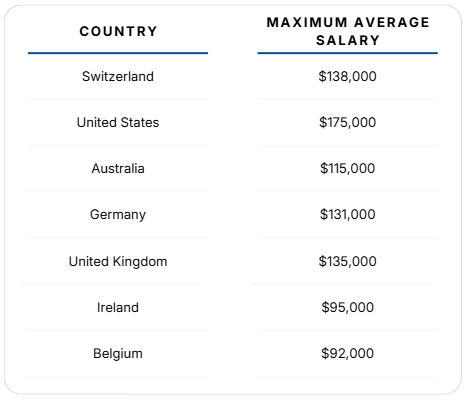468x400 pixels.
Task: Click the COUNTRY column header
Action: click(118, 31)
